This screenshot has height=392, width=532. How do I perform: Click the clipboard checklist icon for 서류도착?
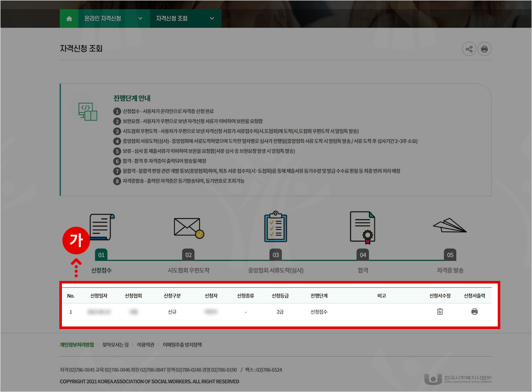(276, 227)
